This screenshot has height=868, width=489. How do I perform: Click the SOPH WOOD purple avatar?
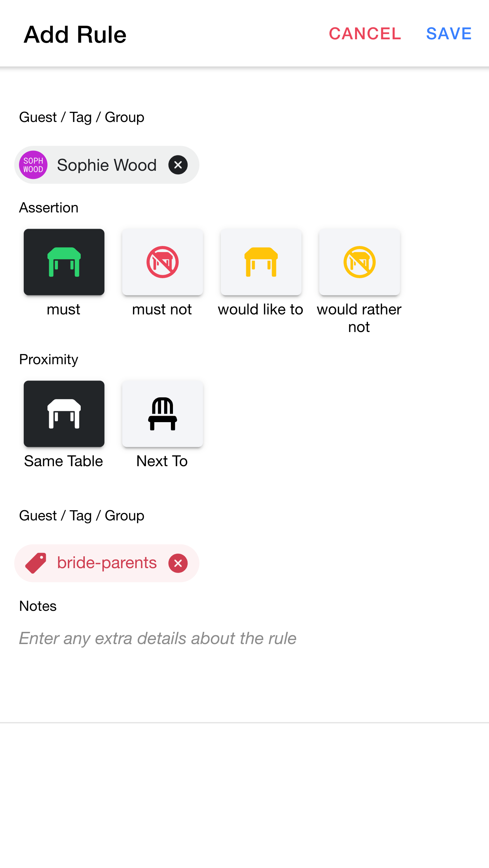[x=33, y=165]
